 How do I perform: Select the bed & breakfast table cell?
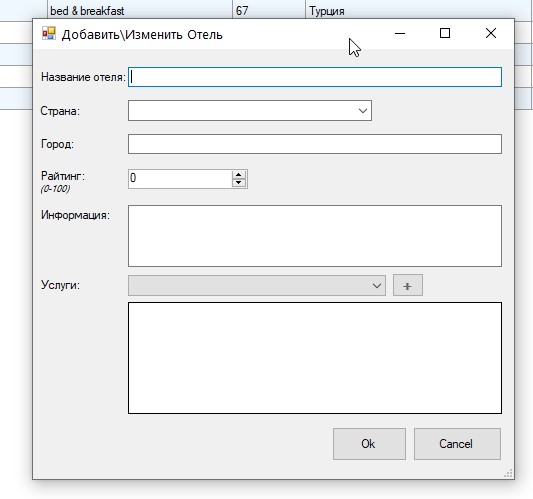click(x=140, y=11)
